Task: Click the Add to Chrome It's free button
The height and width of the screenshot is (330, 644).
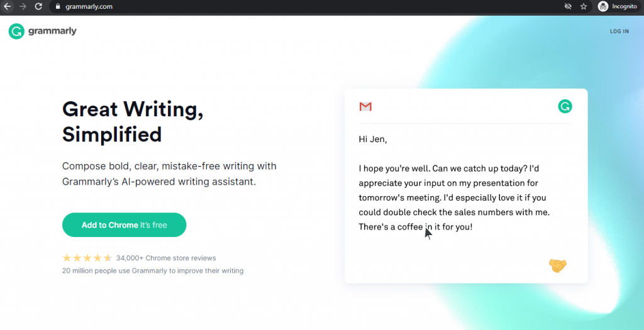Action: pyautogui.click(x=124, y=225)
